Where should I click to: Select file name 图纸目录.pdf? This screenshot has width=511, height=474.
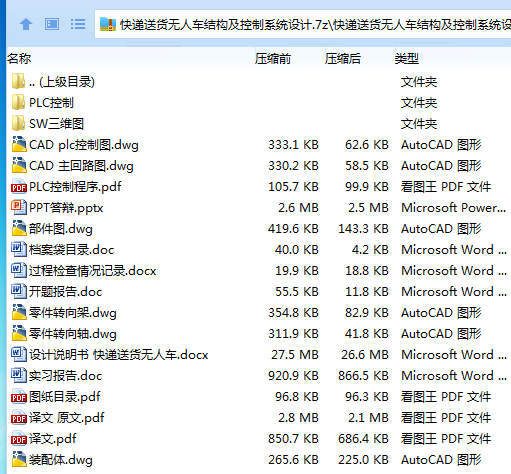coord(65,397)
